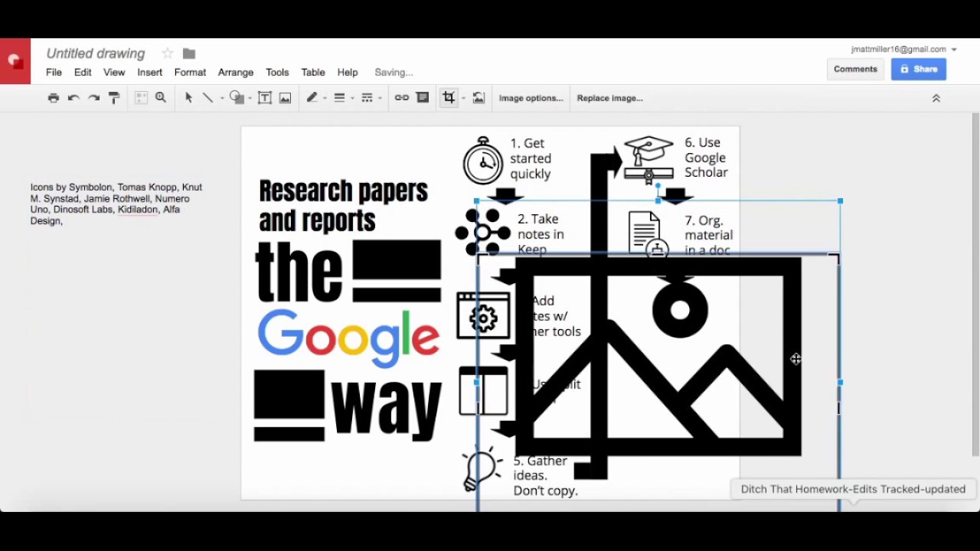Click the graduation cap icon on canvas
The width and height of the screenshot is (980, 551).
tap(648, 160)
